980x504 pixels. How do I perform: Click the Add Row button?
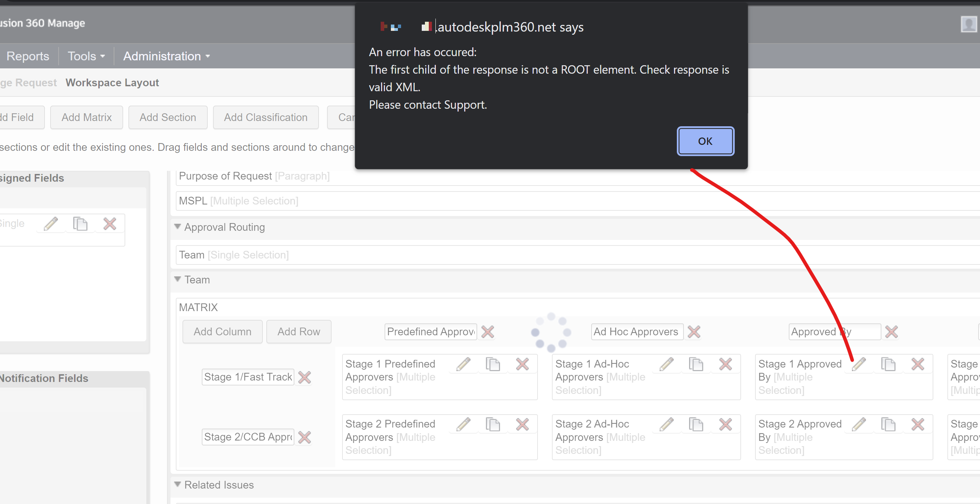(299, 332)
